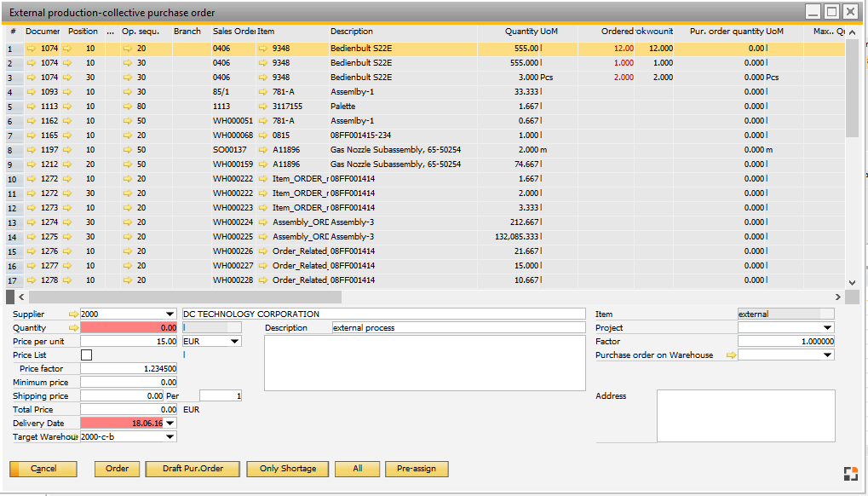Click the Supplier link arrow icon

point(73,314)
